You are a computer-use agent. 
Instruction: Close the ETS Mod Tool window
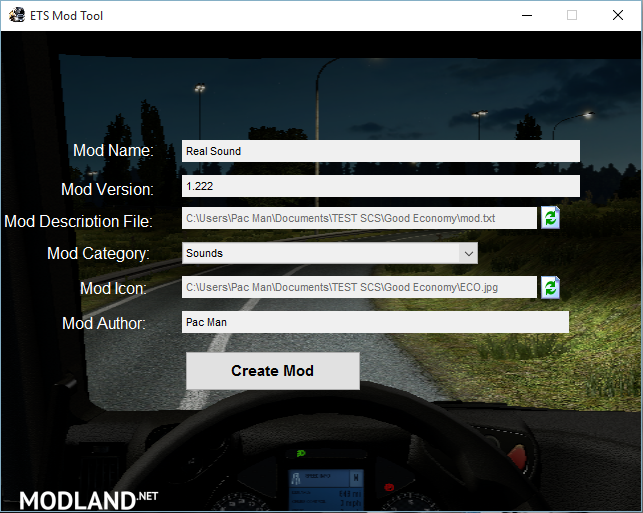click(x=618, y=16)
